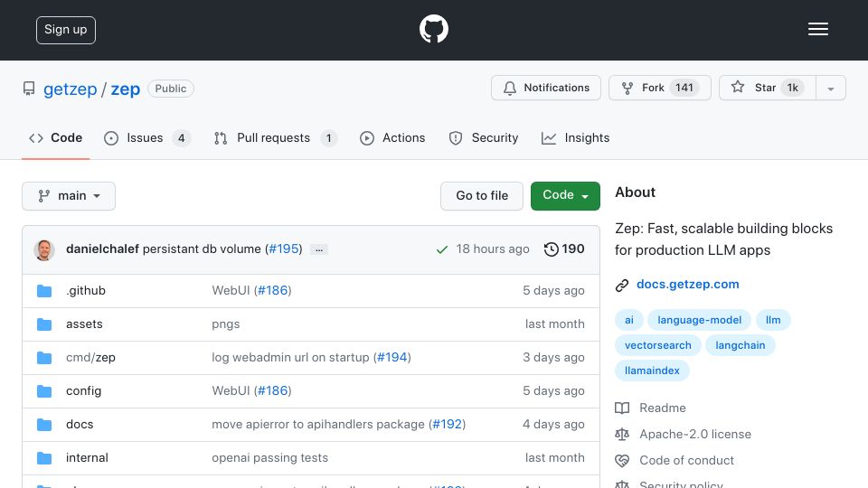Select the 'langchain' topic tag
Image resolution: width=868 pixels, height=488 pixels.
(x=741, y=346)
